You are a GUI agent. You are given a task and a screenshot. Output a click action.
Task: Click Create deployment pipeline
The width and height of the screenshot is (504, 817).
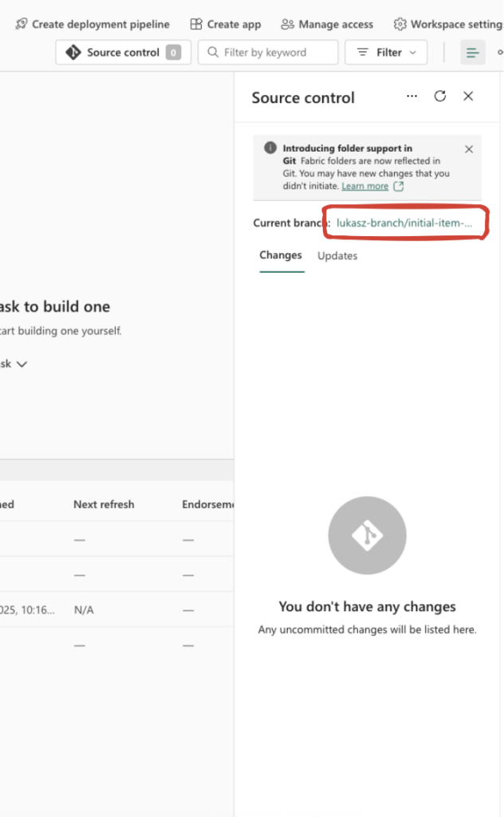click(93, 24)
